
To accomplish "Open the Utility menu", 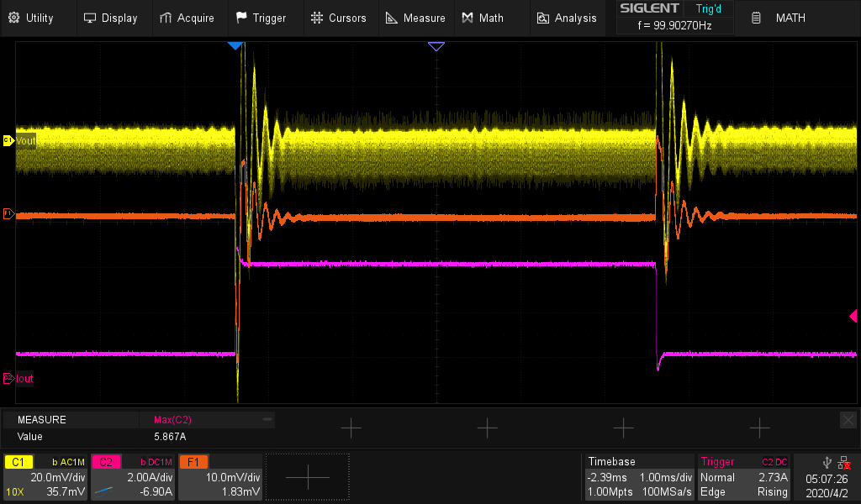I will [x=31, y=18].
